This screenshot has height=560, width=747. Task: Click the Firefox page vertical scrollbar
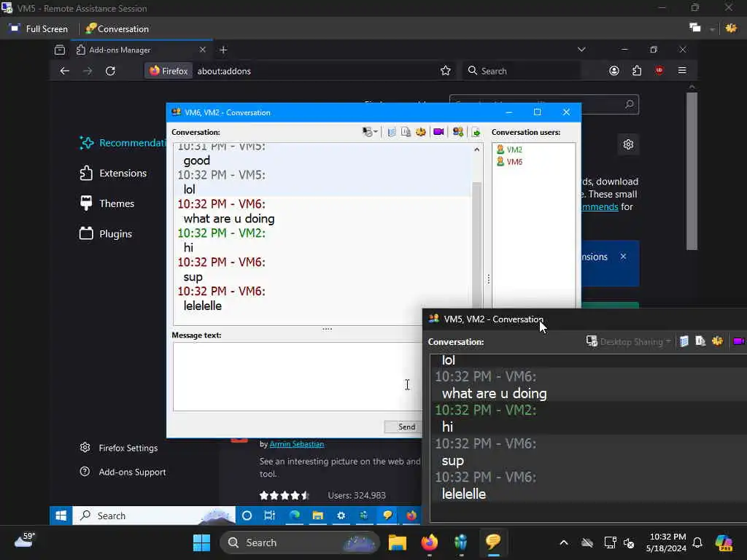(692, 171)
